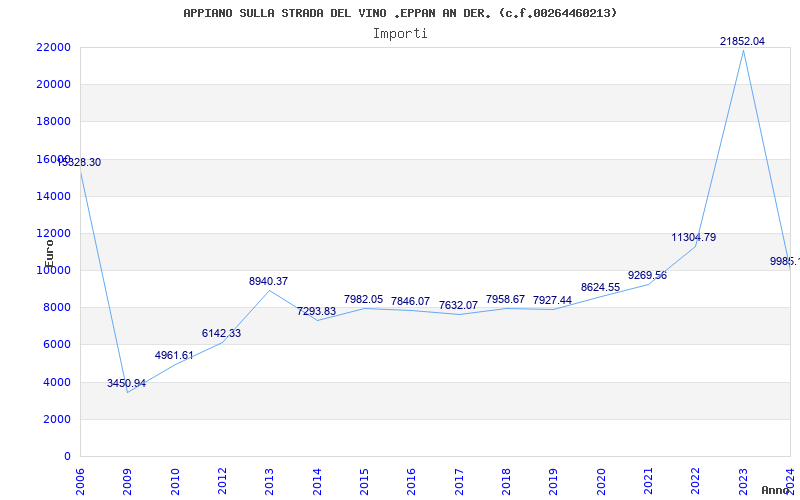This screenshot has width=800, height=500.
Task: Select the 2021 x-axis year label
Action: [647, 482]
